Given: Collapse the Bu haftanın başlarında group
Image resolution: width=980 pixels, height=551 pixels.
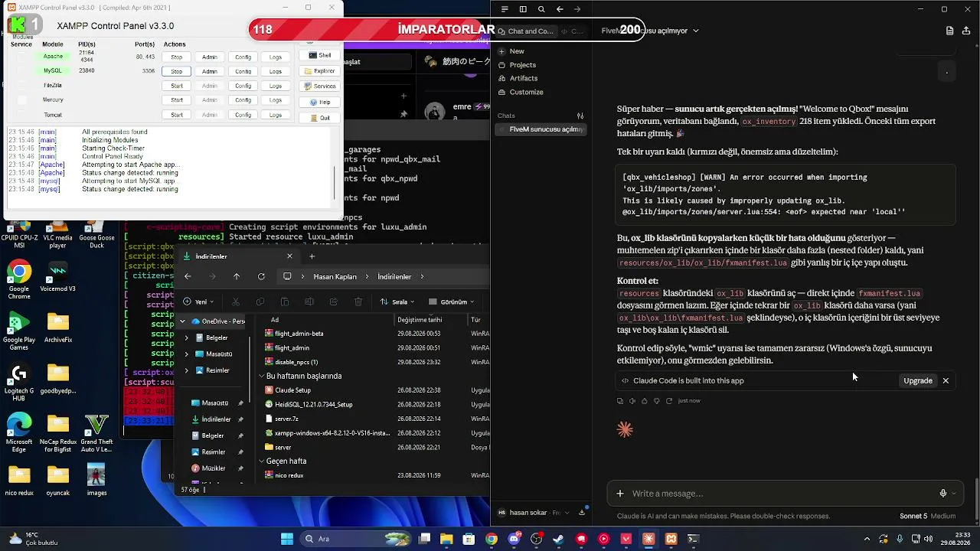Looking at the screenshot, I should click(261, 377).
